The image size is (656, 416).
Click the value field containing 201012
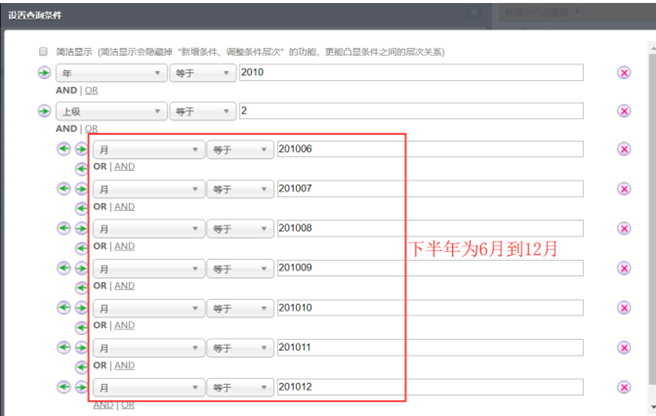click(x=430, y=387)
